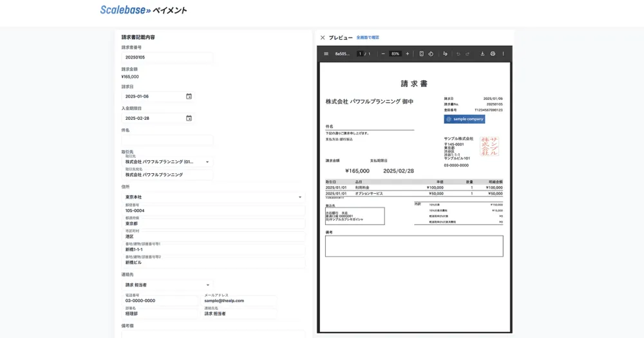The width and height of the screenshot is (644, 338).
Task: Click the empty 件名 input field
Action: tap(167, 140)
